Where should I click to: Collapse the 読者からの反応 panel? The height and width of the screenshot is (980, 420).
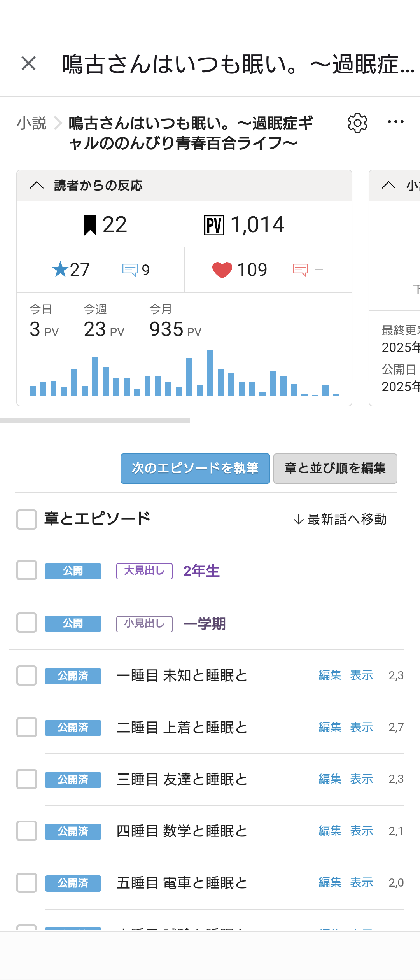[x=37, y=185]
